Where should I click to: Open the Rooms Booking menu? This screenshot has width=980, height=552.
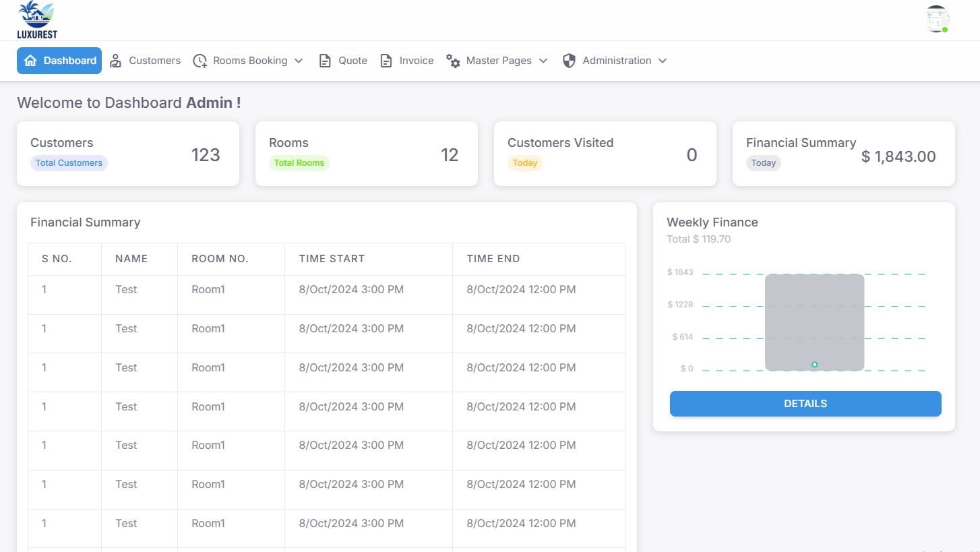point(248,61)
